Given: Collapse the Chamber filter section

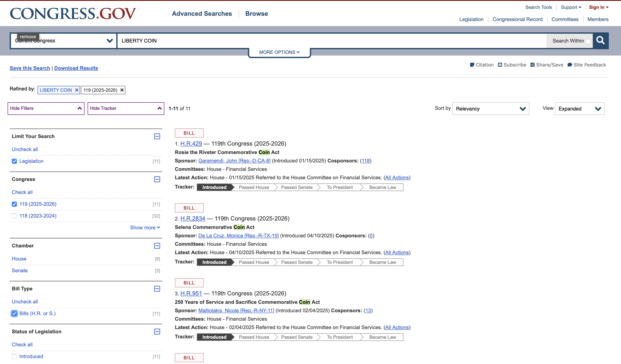Looking at the screenshot, I should [x=157, y=246].
